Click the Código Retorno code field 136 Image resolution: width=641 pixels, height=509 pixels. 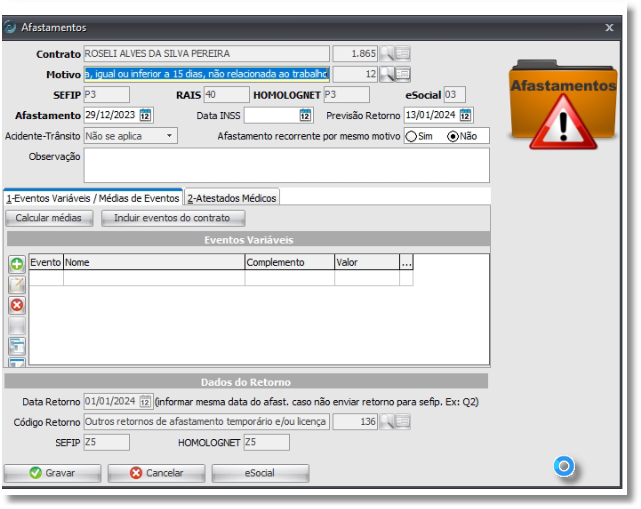pos(355,422)
